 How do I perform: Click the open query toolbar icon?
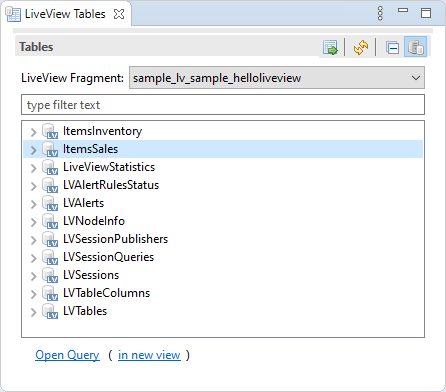(x=330, y=47)
